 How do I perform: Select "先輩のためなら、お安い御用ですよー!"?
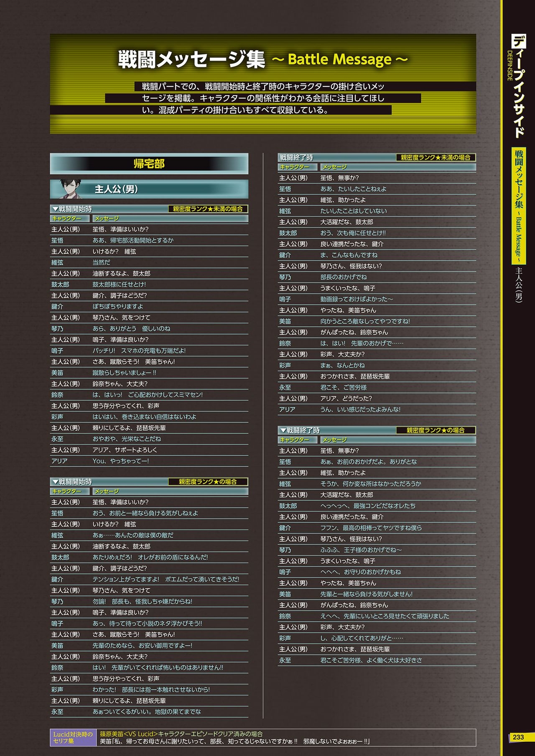[143, 646]
